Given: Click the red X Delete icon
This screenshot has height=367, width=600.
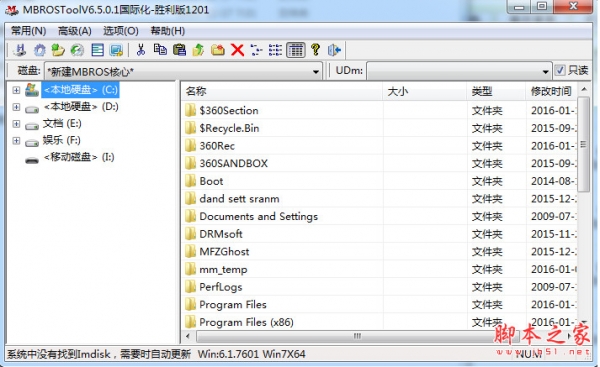Looking at the screenshot, I should tap(237, 50).
